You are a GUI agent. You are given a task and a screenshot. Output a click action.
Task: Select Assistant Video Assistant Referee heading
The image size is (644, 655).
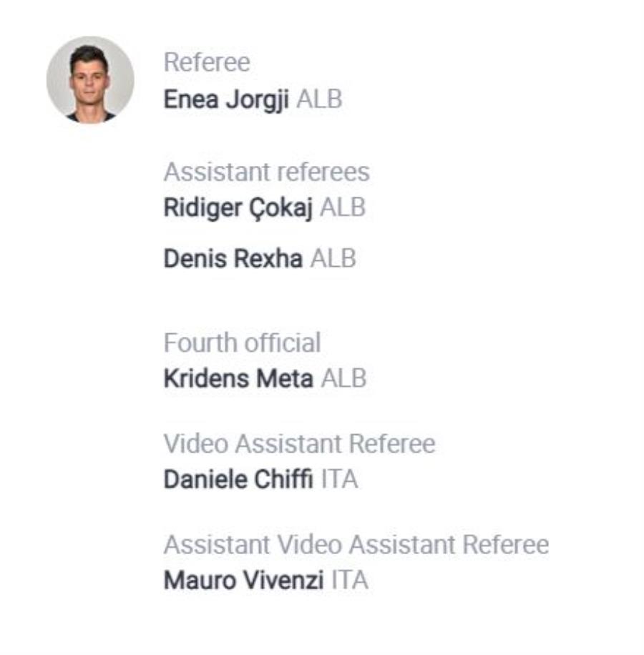356,545
